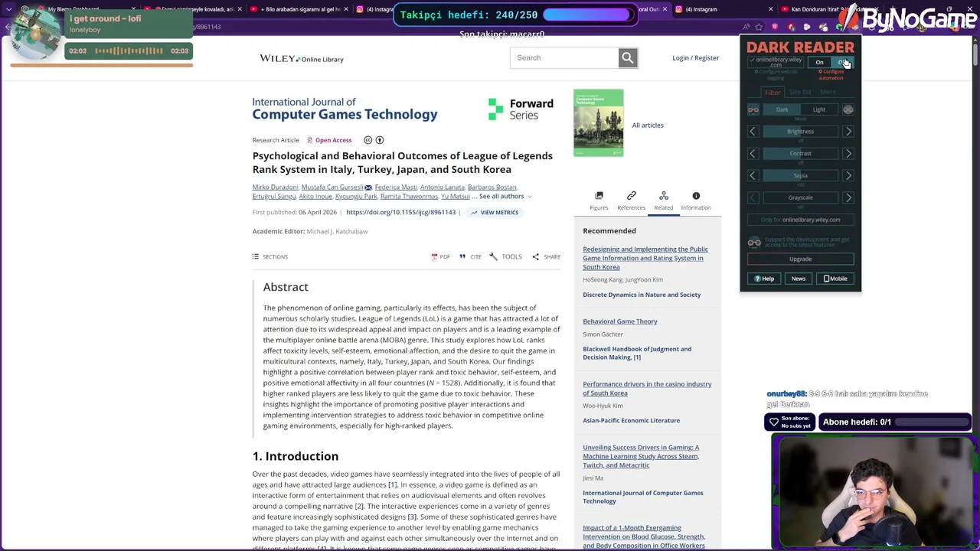The width and height of the screenshot is (980, 551).
Task: Open Performance drivers in casino industry link
Action: click(647, 389)
